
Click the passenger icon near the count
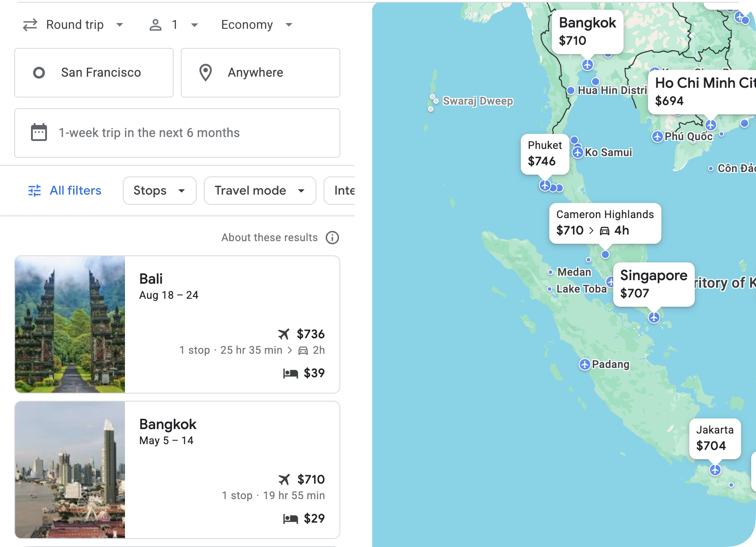(155, 25)
